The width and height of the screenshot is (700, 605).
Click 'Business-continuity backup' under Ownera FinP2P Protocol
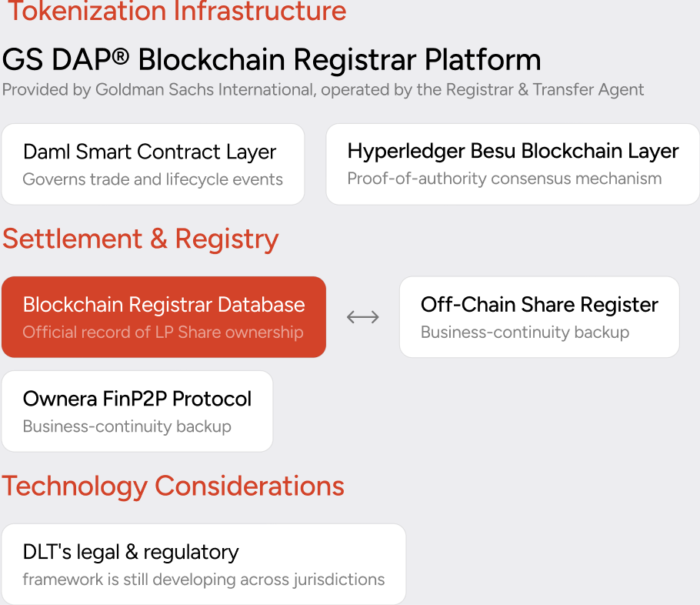coord(127,426)
